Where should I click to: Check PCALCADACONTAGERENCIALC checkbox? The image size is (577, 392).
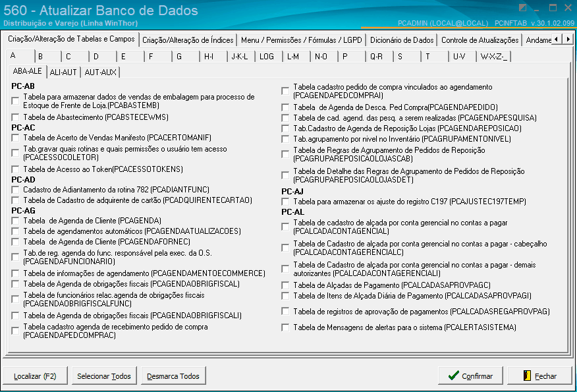pyautogui.click(x=285, y=248)
